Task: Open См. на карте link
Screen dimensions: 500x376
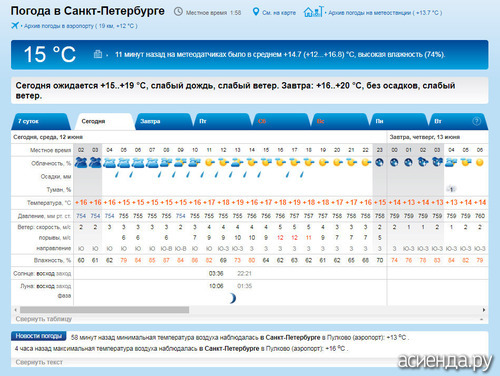Action: click(279, 13)
